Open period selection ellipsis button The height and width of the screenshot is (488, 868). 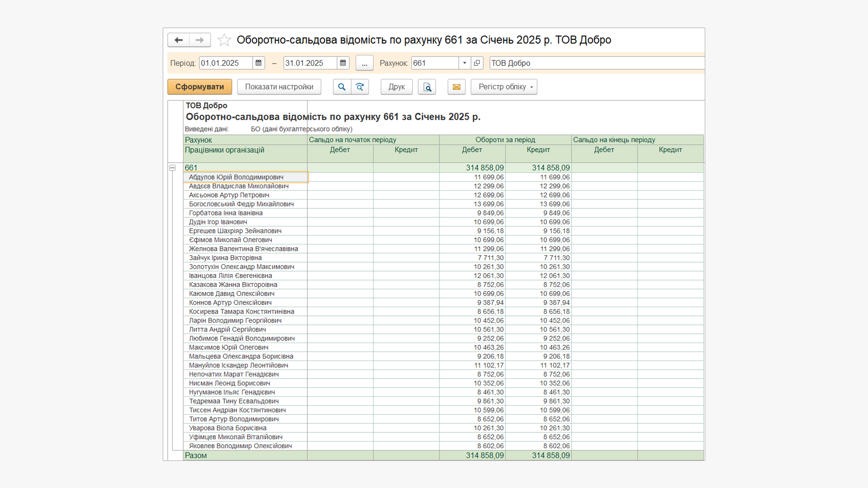point(364,63)
